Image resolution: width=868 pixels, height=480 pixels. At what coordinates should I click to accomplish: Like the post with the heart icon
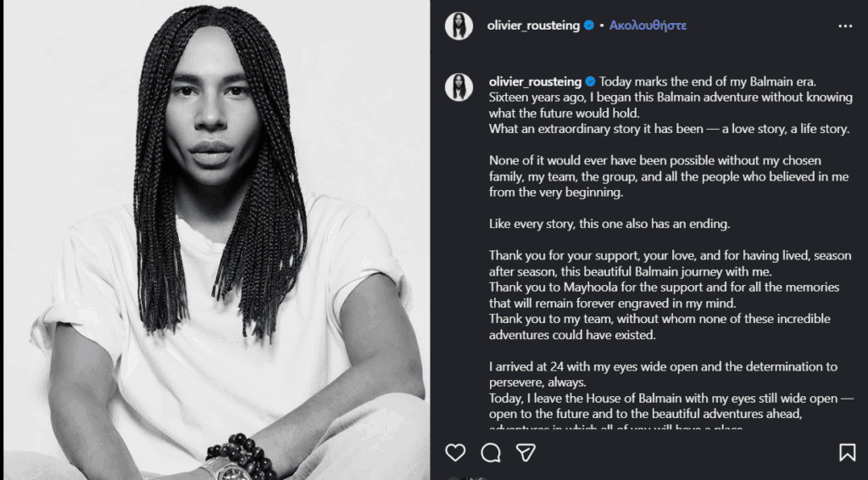click(455, 453)
